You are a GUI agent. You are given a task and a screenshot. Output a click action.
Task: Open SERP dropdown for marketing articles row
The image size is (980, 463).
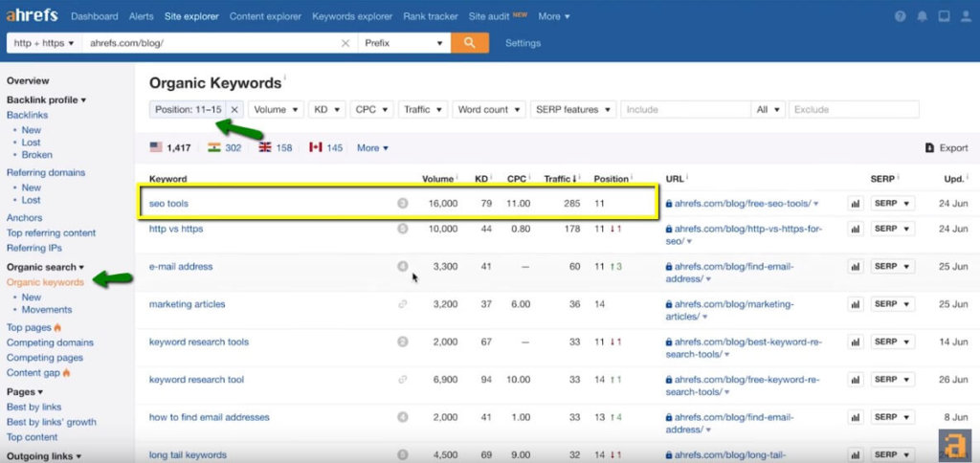[893, 304]
